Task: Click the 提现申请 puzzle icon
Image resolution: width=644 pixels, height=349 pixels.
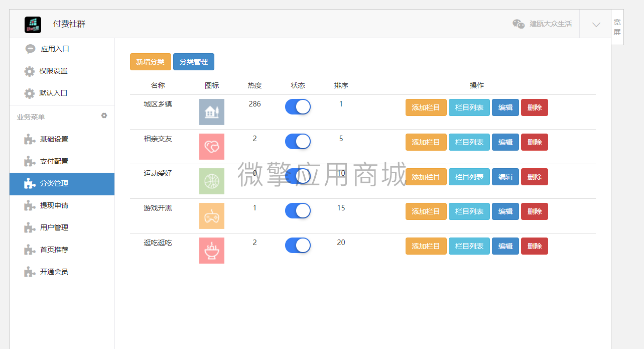Action: point(30,205)
